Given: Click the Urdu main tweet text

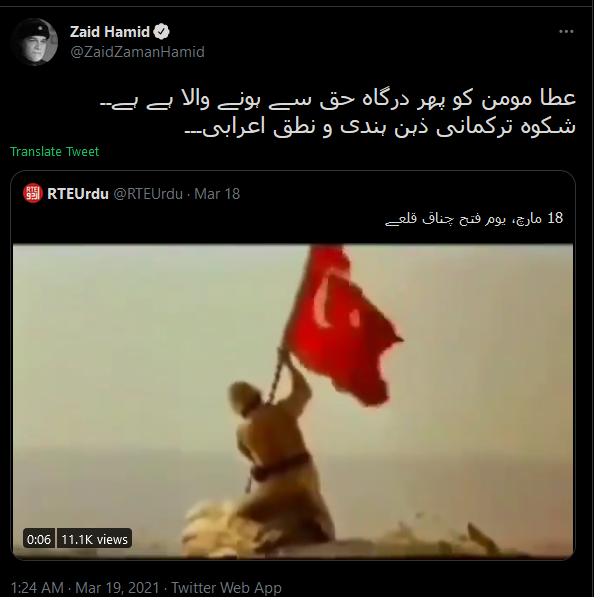Looking at the screenshot, I should [x=338, y=113].
